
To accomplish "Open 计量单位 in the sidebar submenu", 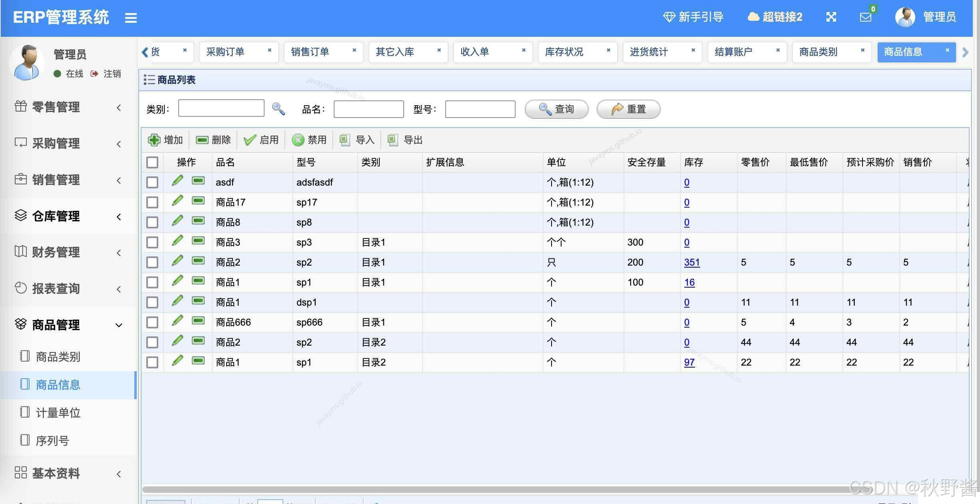I will (x=58, y=412).
